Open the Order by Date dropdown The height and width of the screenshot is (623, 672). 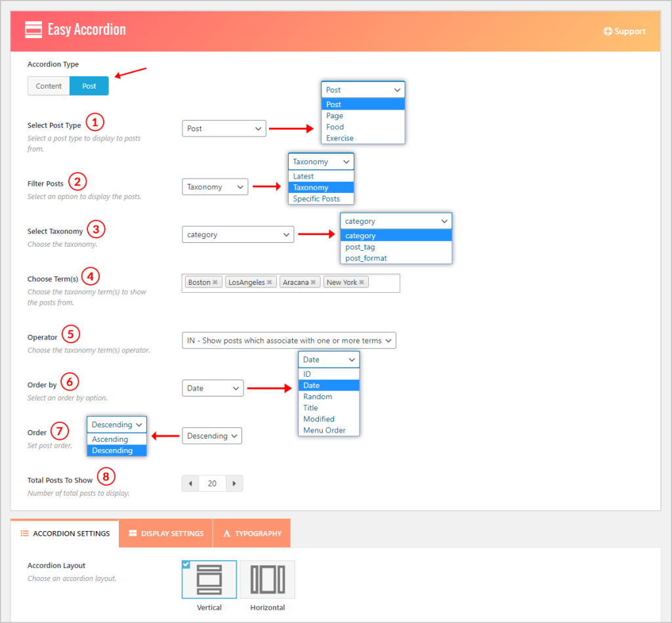(213, 388)
